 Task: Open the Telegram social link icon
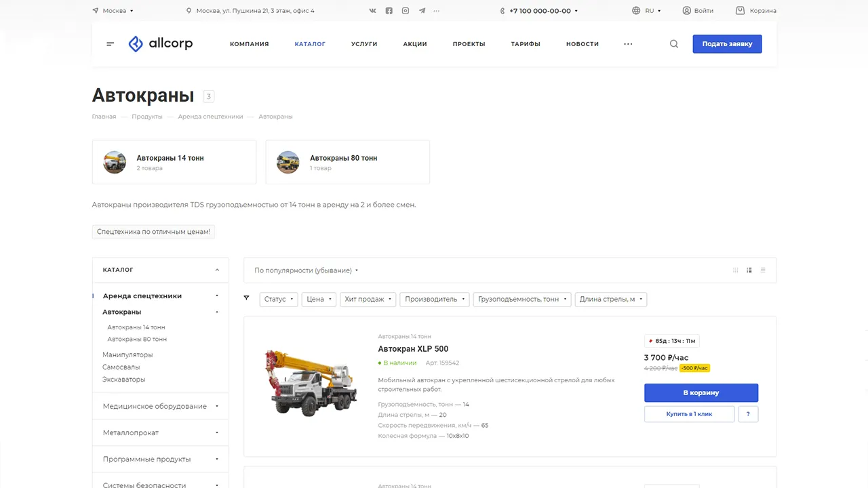tap(422, 11)
